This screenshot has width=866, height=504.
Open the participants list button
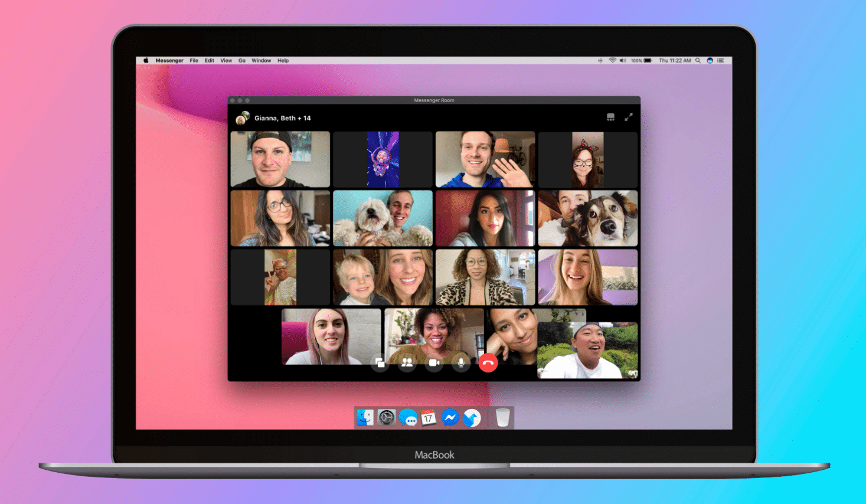(407, 362)
